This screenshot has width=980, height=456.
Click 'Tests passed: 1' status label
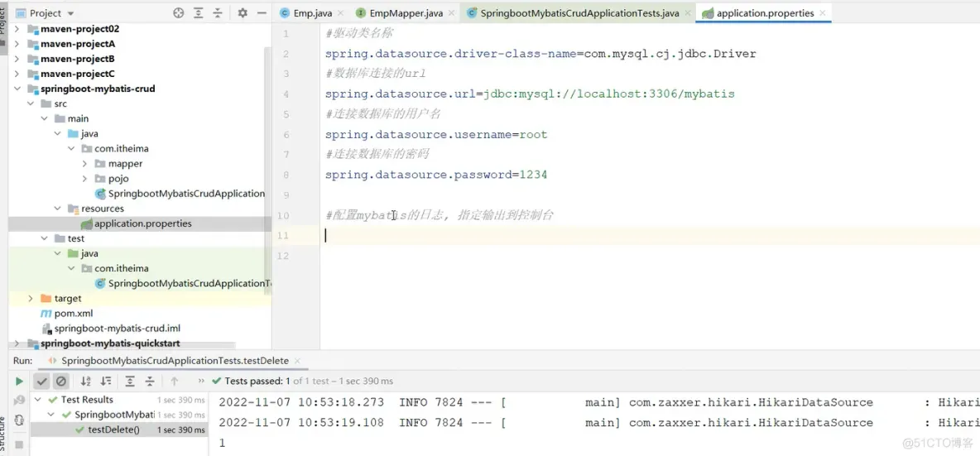click(x=257, y=381)
